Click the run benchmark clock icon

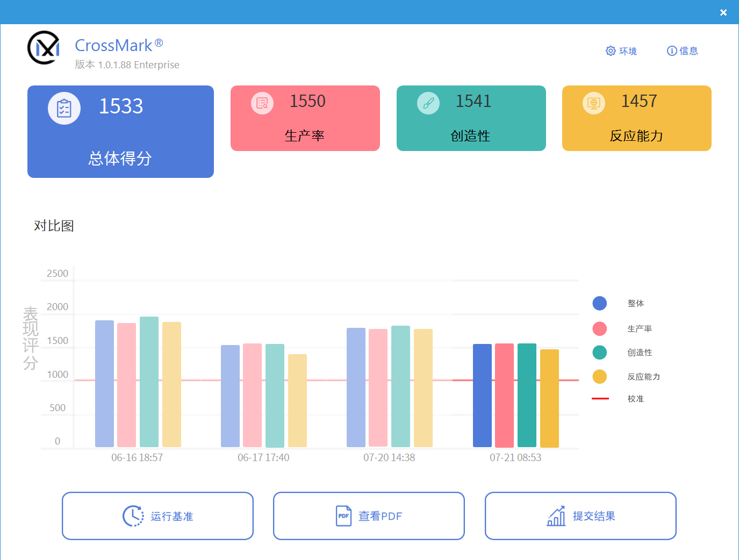pos(133,516)
